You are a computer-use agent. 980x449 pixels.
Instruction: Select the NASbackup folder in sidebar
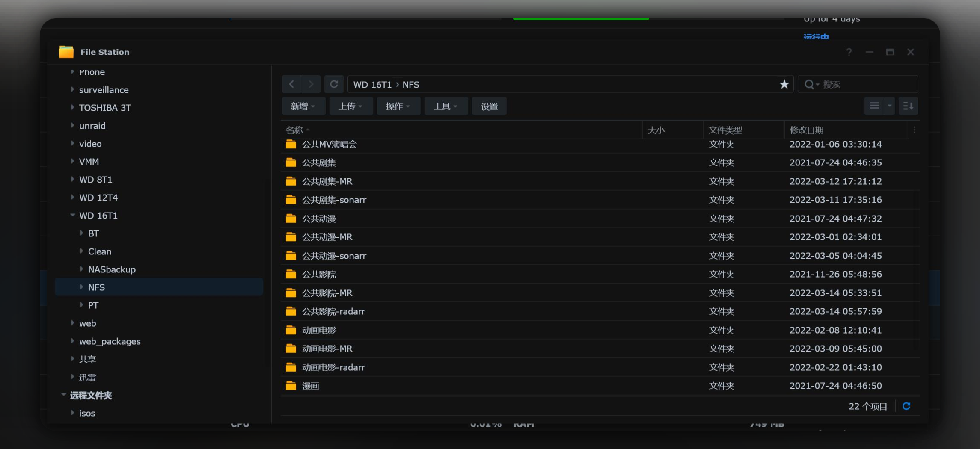click(112, 269)
